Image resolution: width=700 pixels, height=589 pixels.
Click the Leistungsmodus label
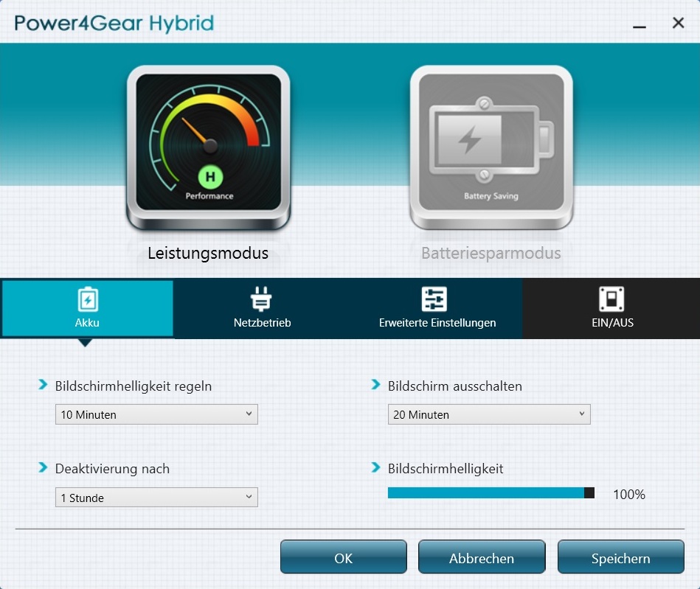pos(208,253)
